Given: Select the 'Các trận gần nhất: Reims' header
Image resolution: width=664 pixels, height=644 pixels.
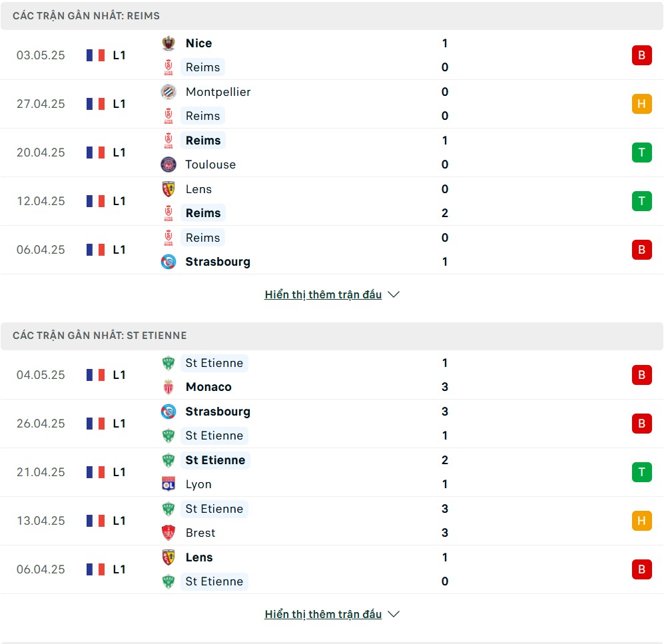Looking at the screenshot, I should click(x=332, y=16).
